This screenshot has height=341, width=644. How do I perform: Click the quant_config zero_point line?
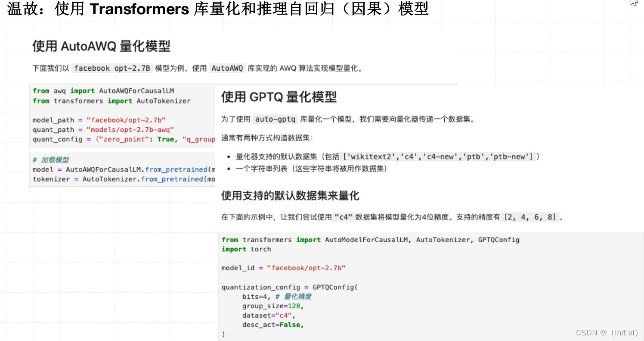coord(124,139)
